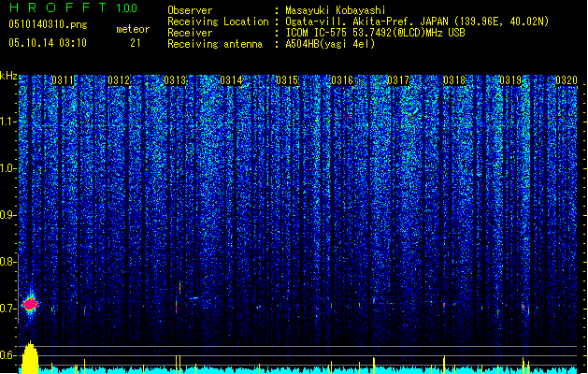Image resolution: width=588 pixels, height=374 pixels.
Task: Click the 0314 time marker
Action: point(231,80)
